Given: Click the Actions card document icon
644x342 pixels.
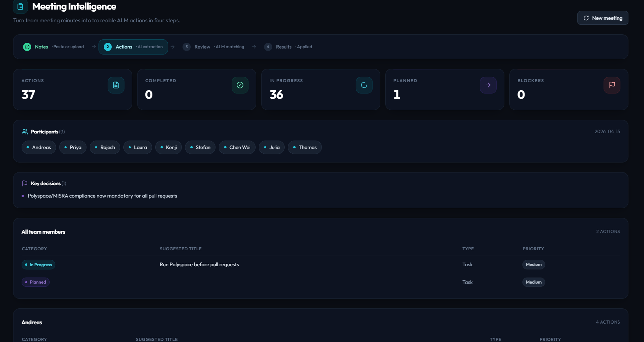Looking at the screenshot, I should pos(116,85).
